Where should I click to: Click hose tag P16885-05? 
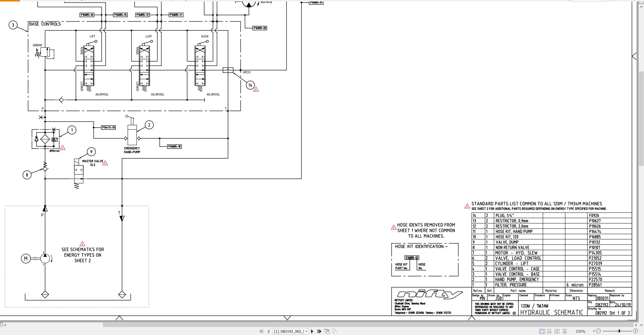pyautogui.click(x=260, y=28)
